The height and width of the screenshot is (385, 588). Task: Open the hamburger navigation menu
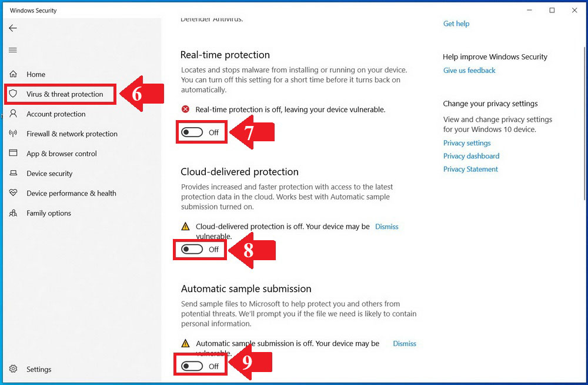click(x=13, y=50)
